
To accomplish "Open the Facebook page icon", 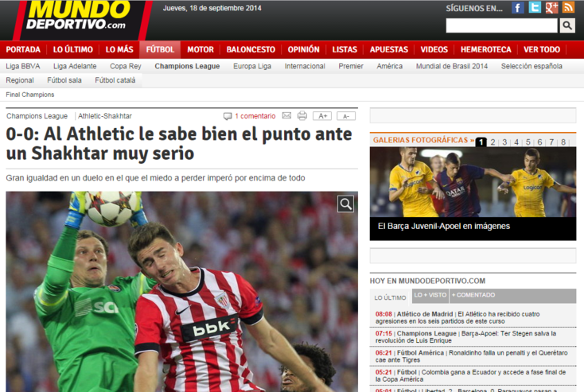I will click(x=518, y=7).
